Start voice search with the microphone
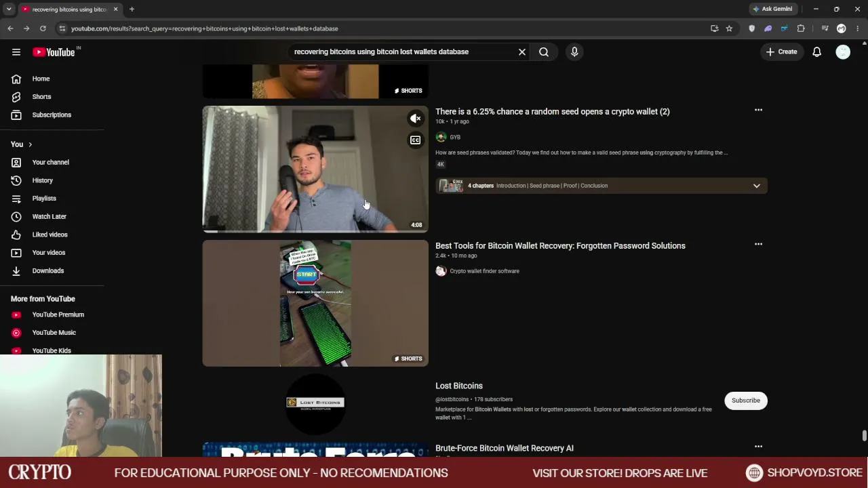 [x=574, y=52]
